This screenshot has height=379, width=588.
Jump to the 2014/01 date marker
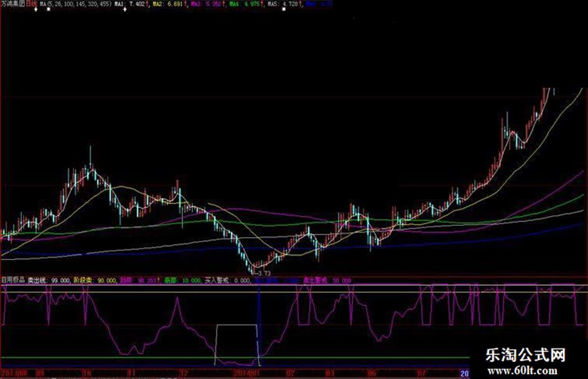246,373
